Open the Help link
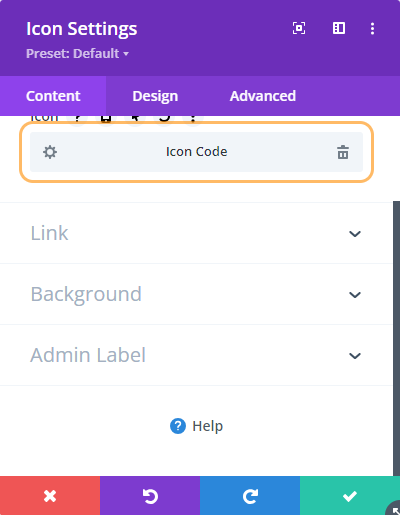Screen dimensions: 400x515 pyautogui.click(x=196, y=426)
